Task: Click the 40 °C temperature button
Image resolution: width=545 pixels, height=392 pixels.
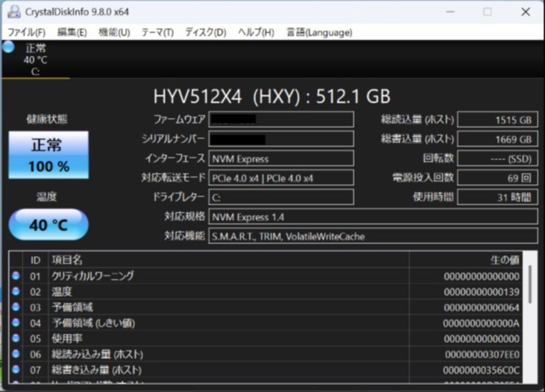Action: (x=49, y=224)
